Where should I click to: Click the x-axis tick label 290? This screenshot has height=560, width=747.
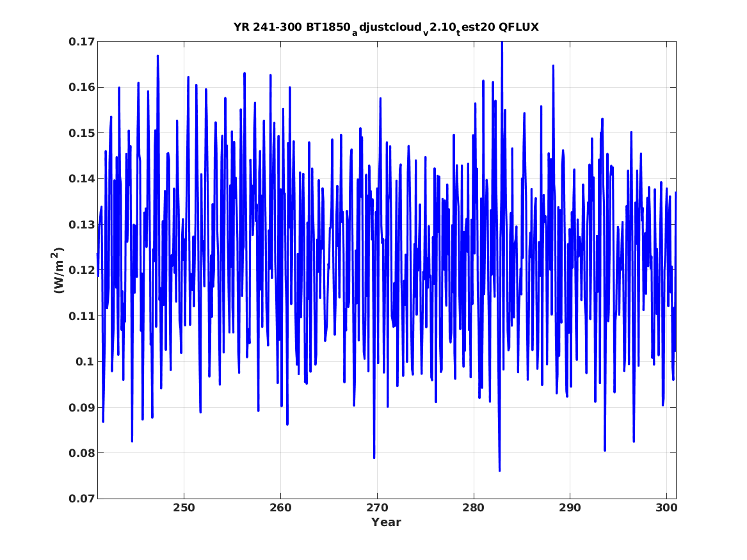tap(570, 508)
